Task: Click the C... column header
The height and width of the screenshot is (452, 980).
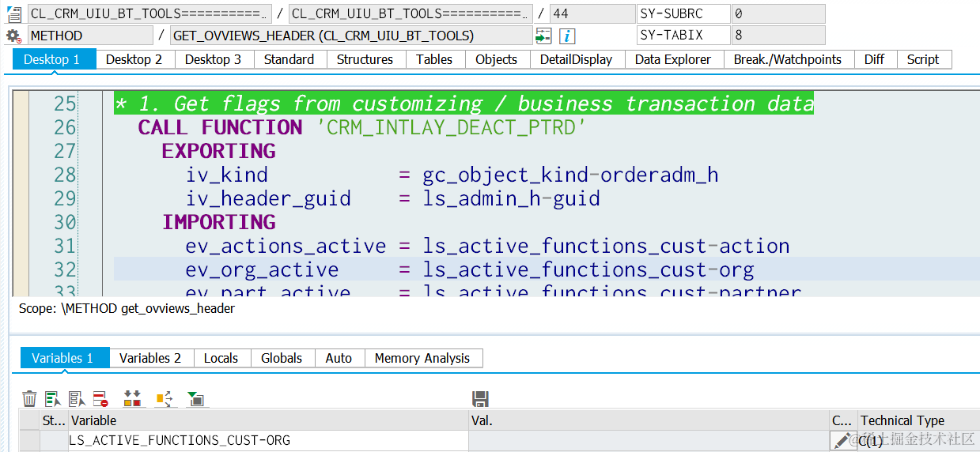Action: [x=842, y=420]
